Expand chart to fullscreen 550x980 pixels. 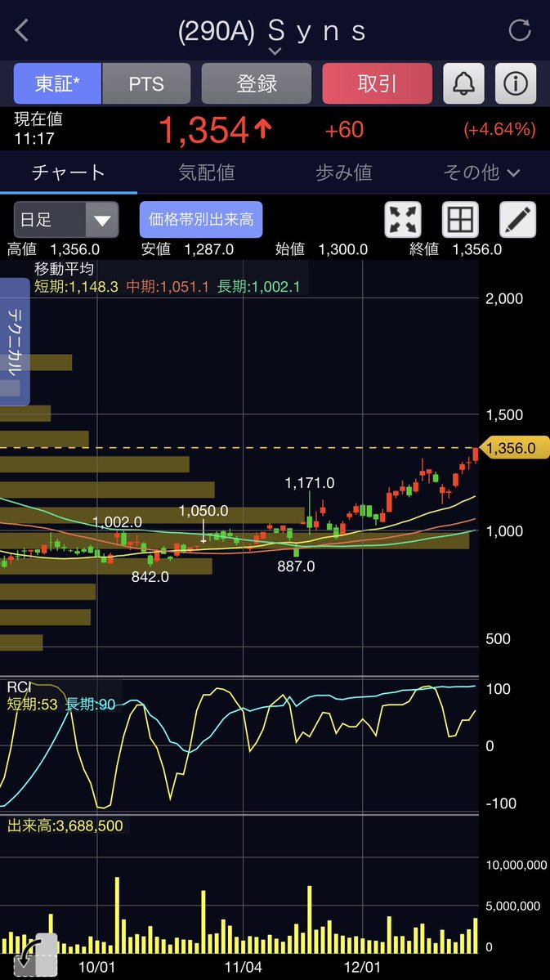(403, 219)
